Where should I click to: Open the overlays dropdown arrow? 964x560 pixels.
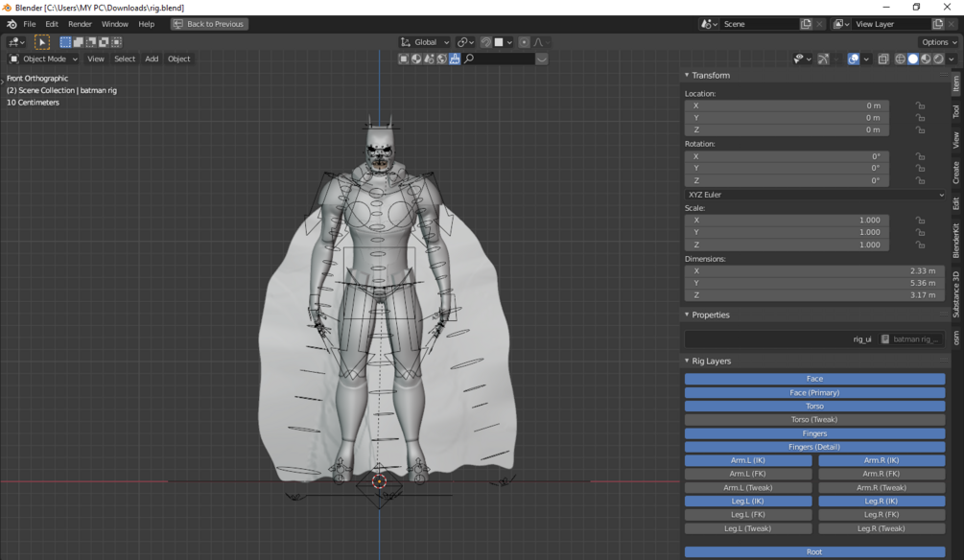click(x=866, y=59)
